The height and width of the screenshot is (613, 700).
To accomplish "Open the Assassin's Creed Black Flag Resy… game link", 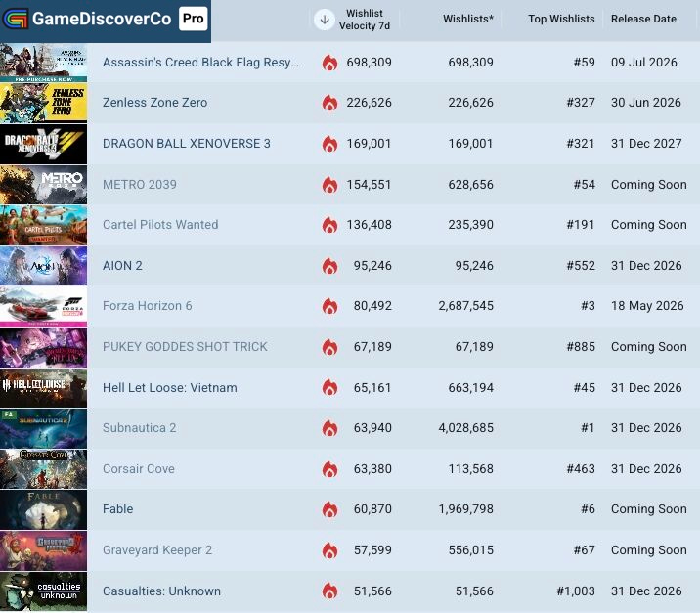I will click(x=200, y=62).
